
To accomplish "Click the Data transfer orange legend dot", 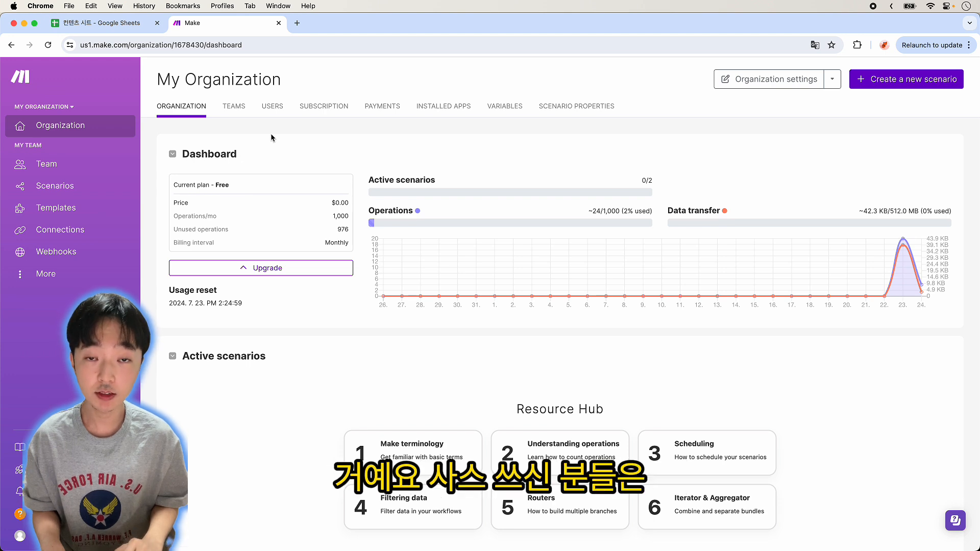I will tap(724, 211).
